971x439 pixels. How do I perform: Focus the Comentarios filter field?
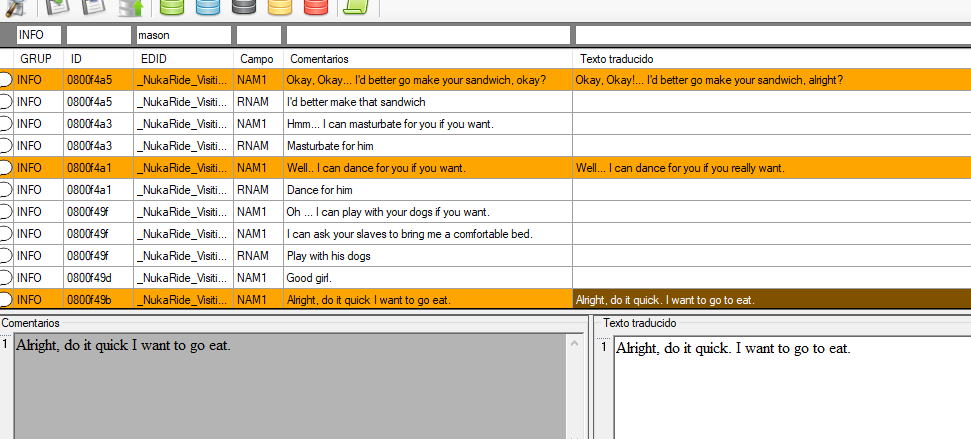tap(429, 35)
